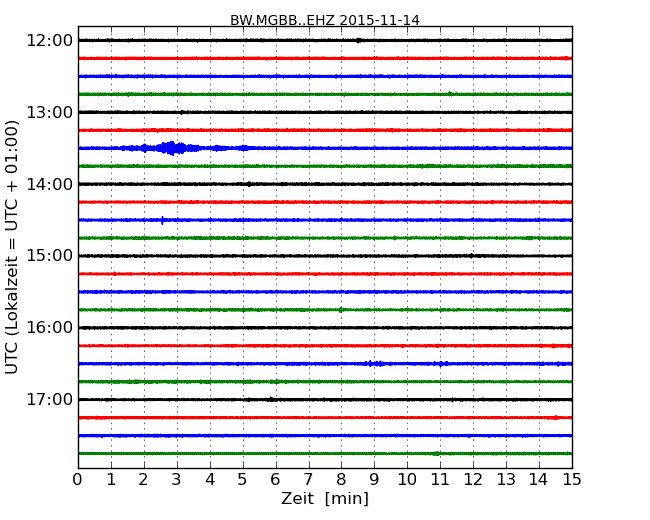Click x-axis tick label 12
The height and width of the screenshot is (520, 650).
473,479
